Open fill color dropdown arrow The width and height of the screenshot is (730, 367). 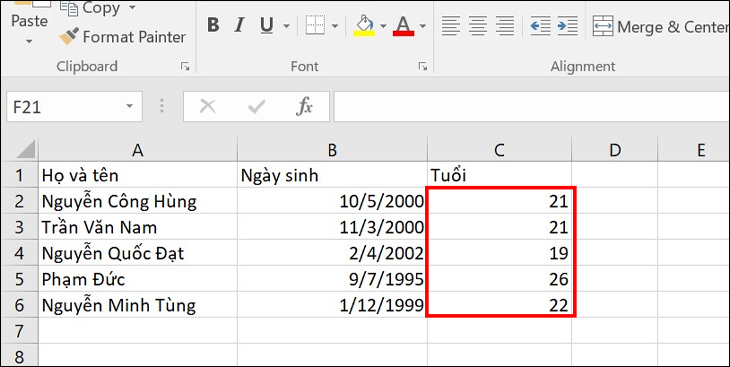pos(384,26)
